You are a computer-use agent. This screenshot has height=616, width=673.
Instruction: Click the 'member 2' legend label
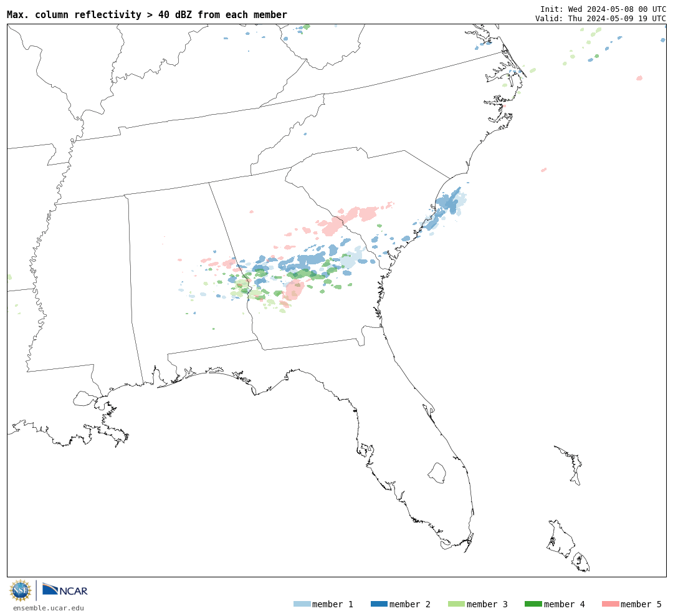click(410, 604)
